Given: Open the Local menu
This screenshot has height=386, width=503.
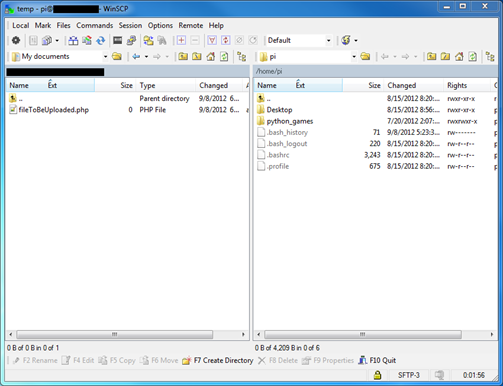Looking at the screenshot, I should [20, 25].
